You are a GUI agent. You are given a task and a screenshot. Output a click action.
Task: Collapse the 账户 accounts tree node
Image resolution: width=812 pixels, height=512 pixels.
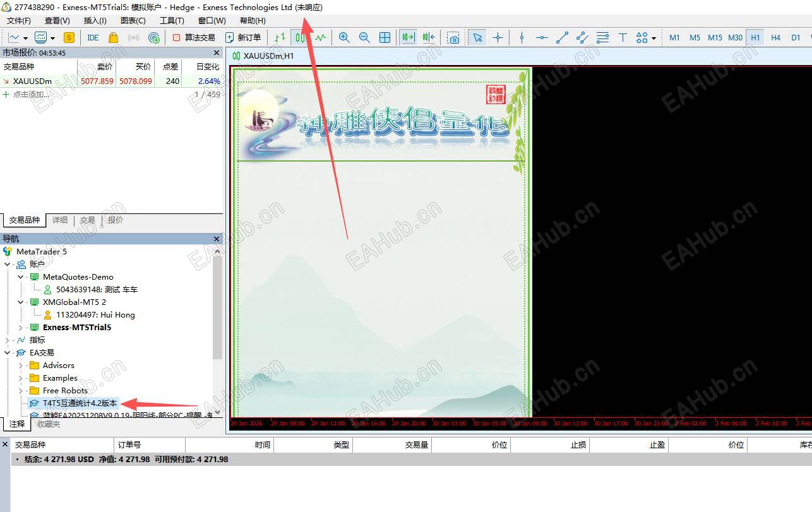(x=8, y=264)
